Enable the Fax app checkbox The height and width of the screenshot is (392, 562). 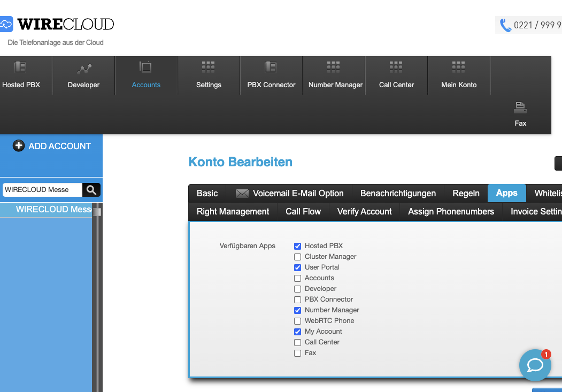(297, 353)
